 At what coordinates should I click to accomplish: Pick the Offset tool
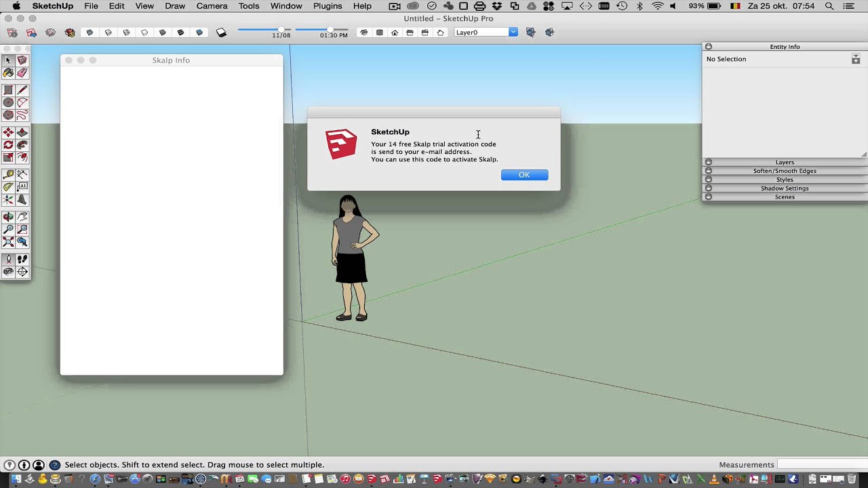coord(22,157)
